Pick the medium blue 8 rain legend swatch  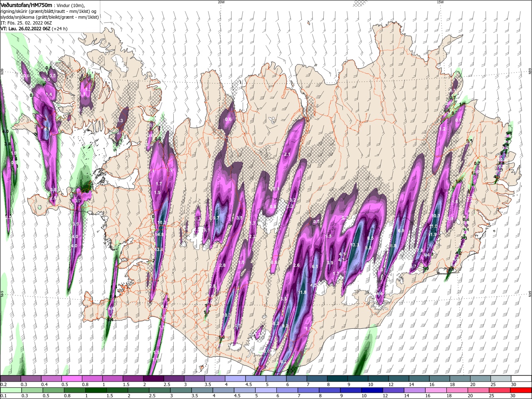coord(329,390)
